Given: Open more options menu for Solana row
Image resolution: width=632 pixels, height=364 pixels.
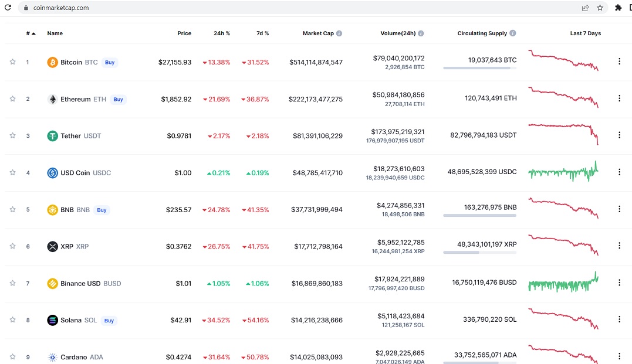Looking at the screenshot, I should pos(620,319).
